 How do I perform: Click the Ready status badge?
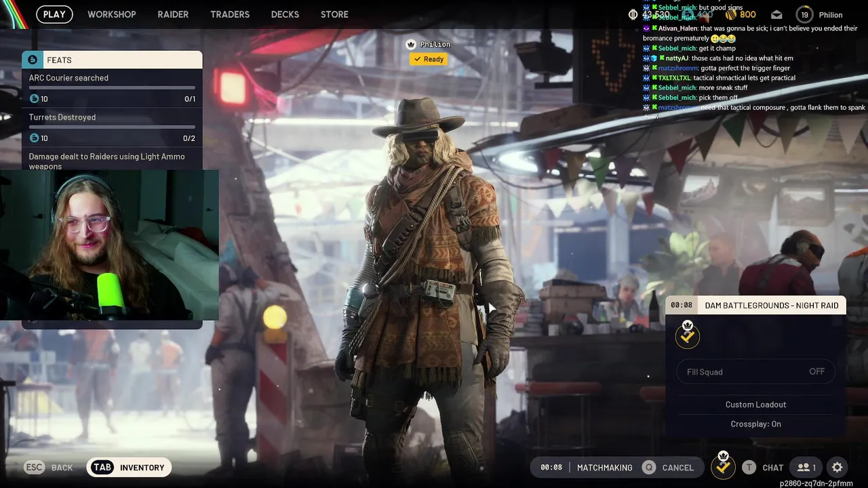coord(429,59)
